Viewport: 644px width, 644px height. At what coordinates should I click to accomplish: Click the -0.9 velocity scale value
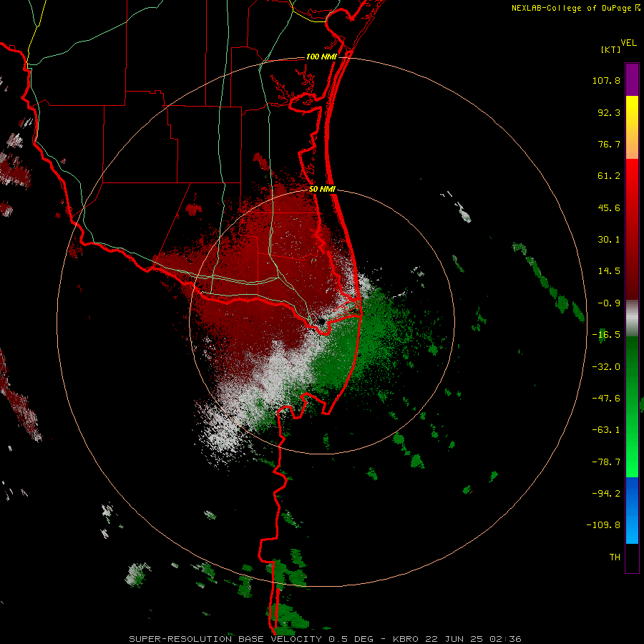(x=609, y=303)
